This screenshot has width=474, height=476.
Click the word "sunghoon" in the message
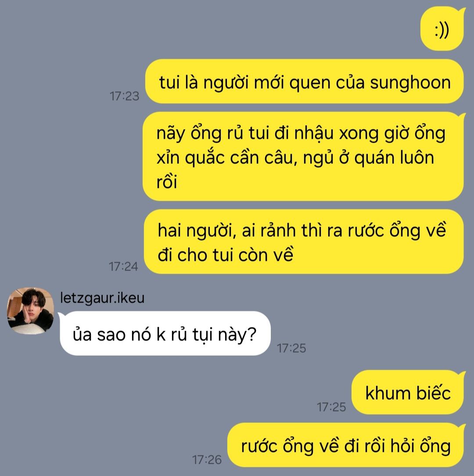coord(410,83)
